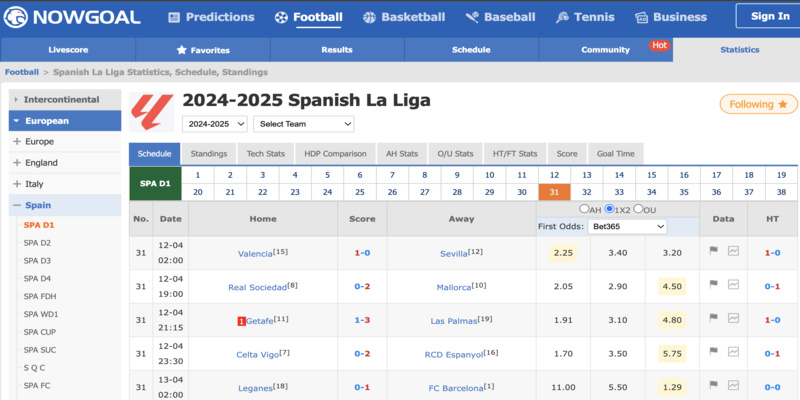Switch to the Standings tab
800x400 pixels.
(209, 154)
